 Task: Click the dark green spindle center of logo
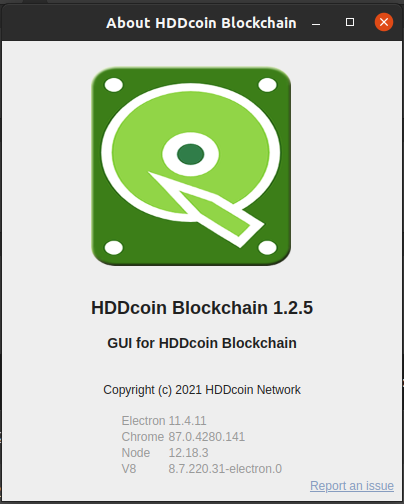[190, 154]
